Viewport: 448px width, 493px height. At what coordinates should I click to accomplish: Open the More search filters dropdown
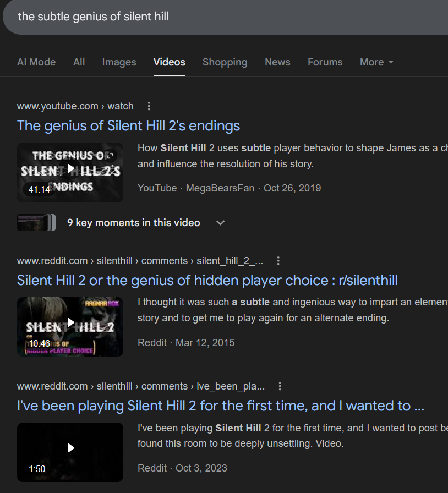pos(376,62)
